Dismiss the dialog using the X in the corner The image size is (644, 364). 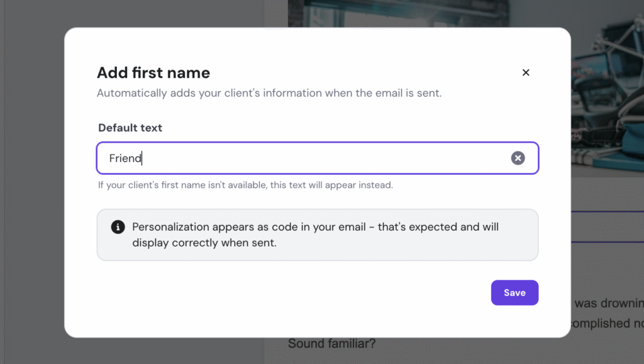pyautogui.click(x=526, y=72)
